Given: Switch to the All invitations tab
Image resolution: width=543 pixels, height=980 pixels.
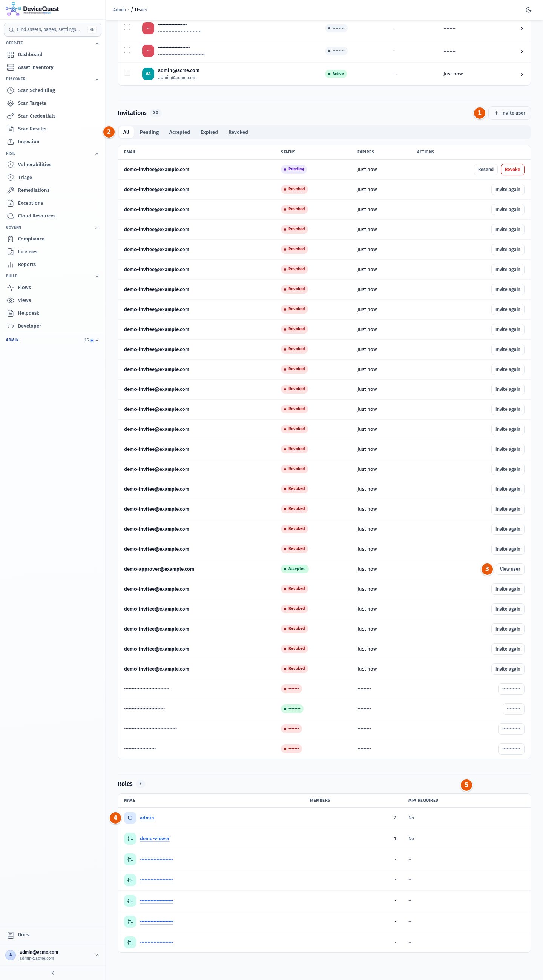Looking at the screenshot, I should tap(126, 132).
